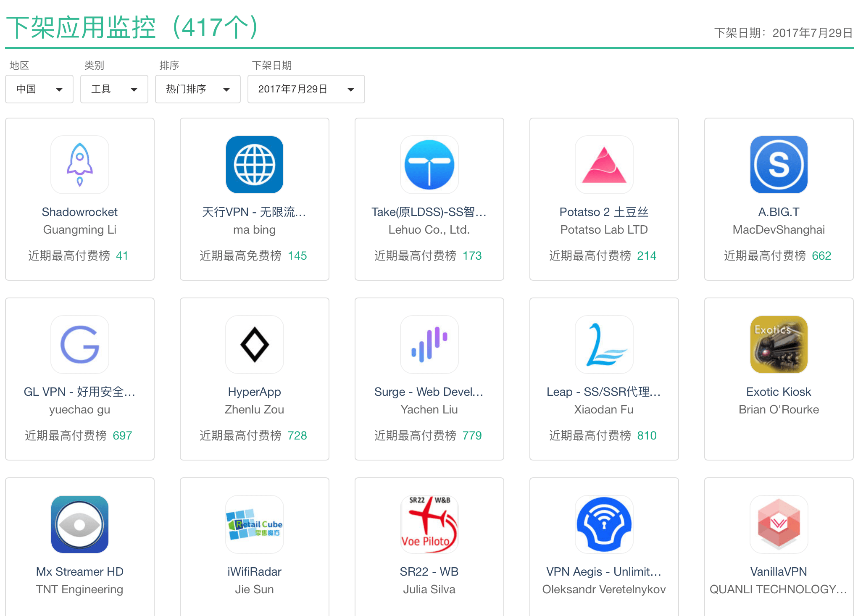Click the Shadowrocket rocket app icon
The image size is (858, 616).
[80, 165]
